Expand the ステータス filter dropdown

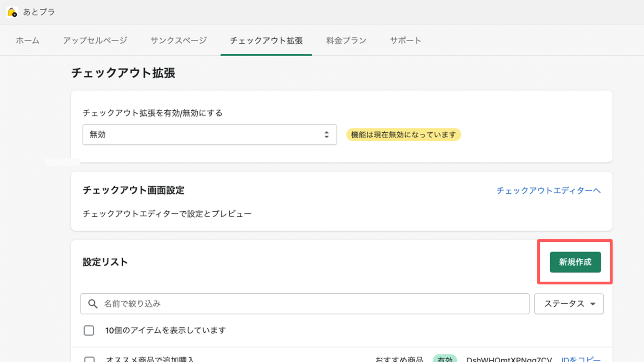point(569,304)
